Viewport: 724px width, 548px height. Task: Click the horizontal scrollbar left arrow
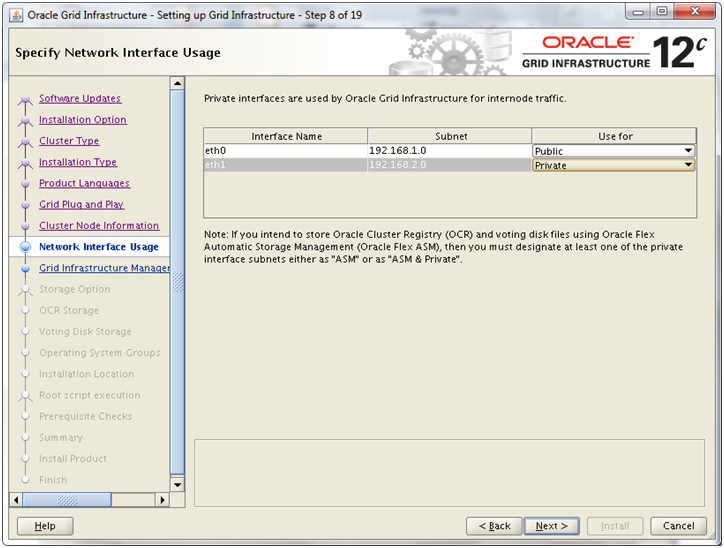pyautogui.click(x=16, y=500)
